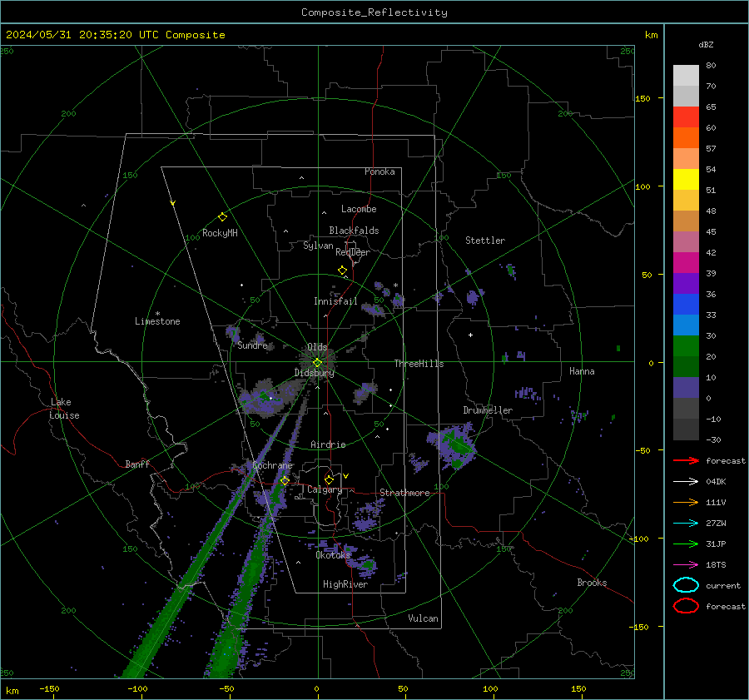The height and width of the screenshot is (700, 749).
Task: Click the Sylvan label on map
Action: [x=318, y=246]
